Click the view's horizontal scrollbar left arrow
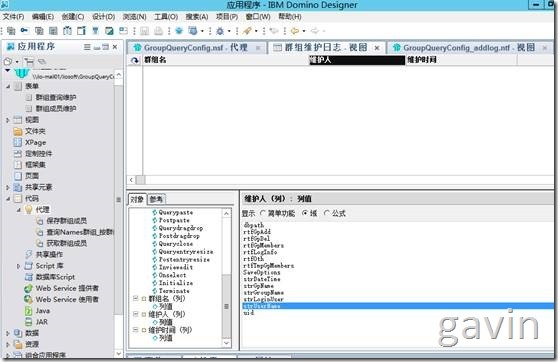558x362 pixels. (x=131, y=180)
